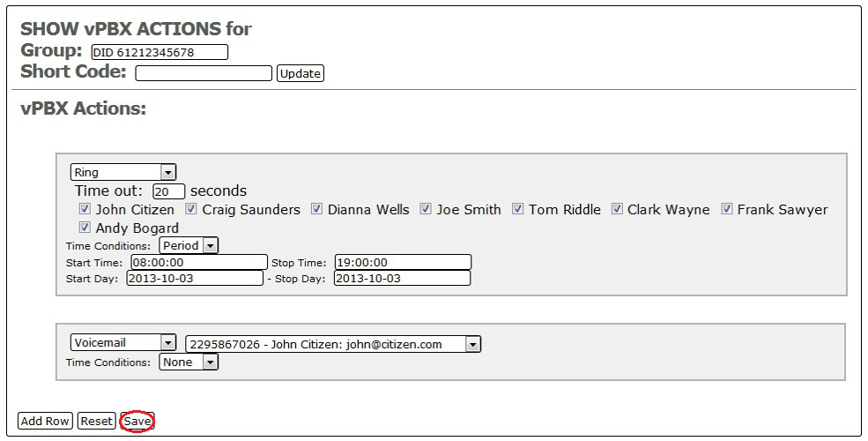Viewport: 868px width, 441px height.
Task: Toggle the Clark Wayne checkbox
Action: [618, 210]
